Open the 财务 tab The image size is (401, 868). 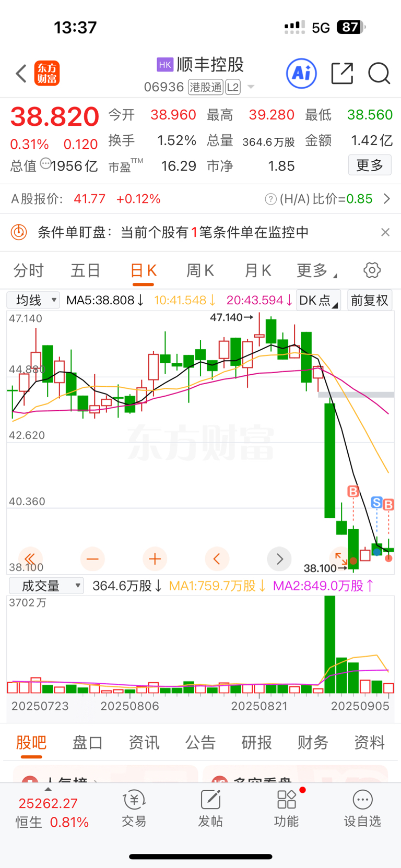tap(313, 742)
